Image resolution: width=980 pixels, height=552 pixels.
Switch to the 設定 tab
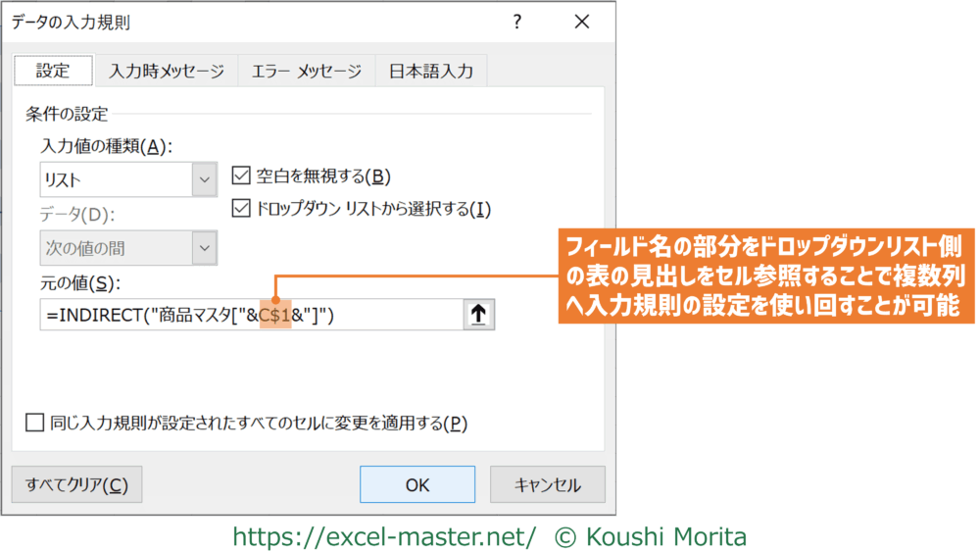53,72
